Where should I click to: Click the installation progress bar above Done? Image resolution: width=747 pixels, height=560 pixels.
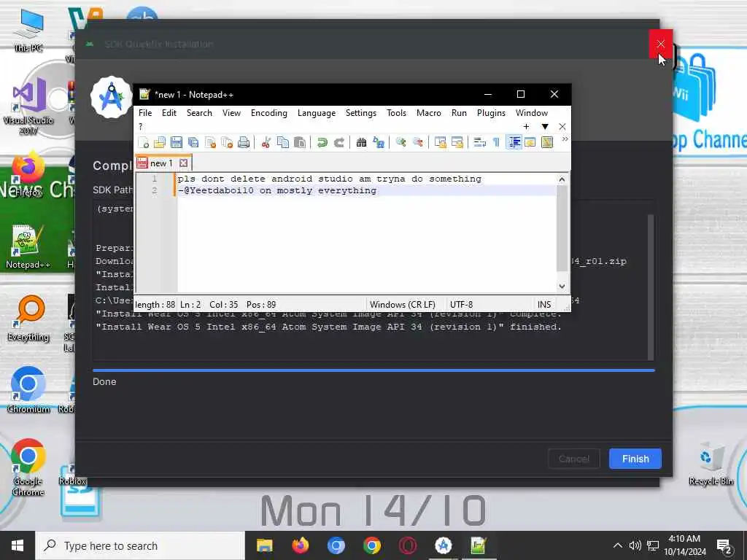373,370
